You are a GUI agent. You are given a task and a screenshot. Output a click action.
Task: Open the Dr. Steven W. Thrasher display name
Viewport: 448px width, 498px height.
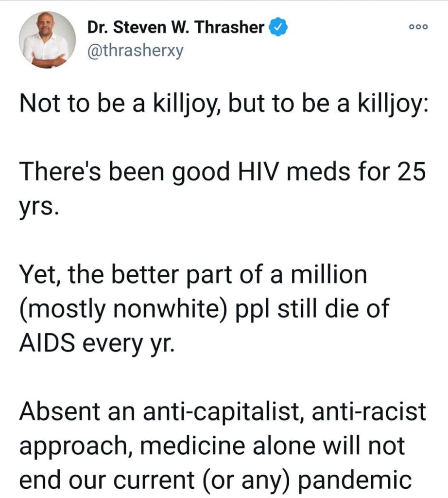(x=176, y=27)
